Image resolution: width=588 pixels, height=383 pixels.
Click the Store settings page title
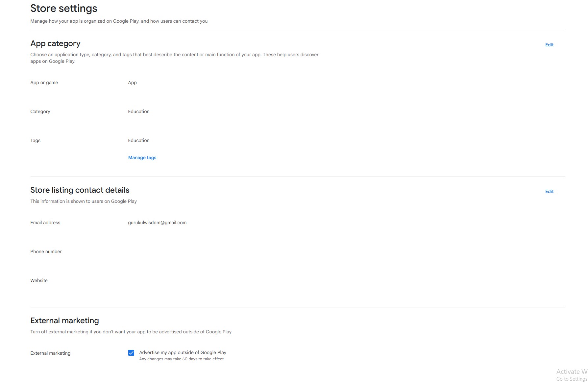(x=64, y=9)
